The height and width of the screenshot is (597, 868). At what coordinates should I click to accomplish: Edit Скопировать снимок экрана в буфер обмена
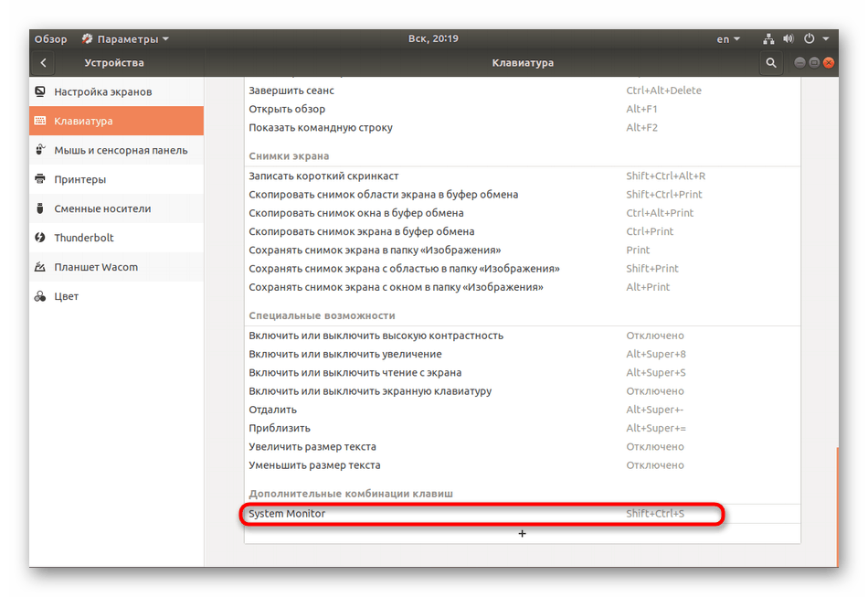coord(522,231)
